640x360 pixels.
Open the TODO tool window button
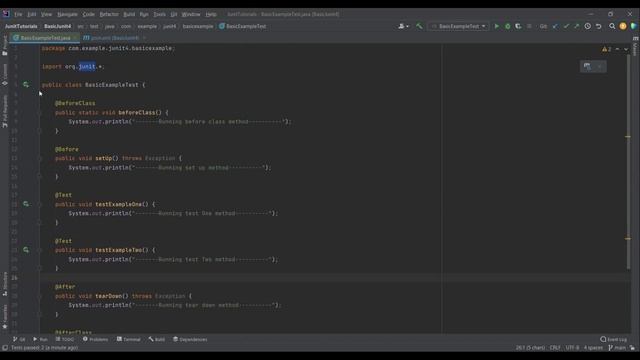[65, 339]
